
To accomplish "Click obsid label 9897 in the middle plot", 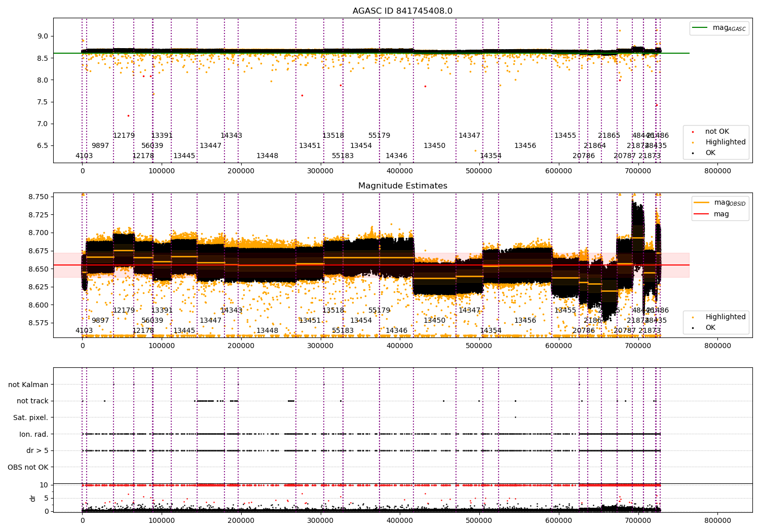I will click(x=100, y=321).
